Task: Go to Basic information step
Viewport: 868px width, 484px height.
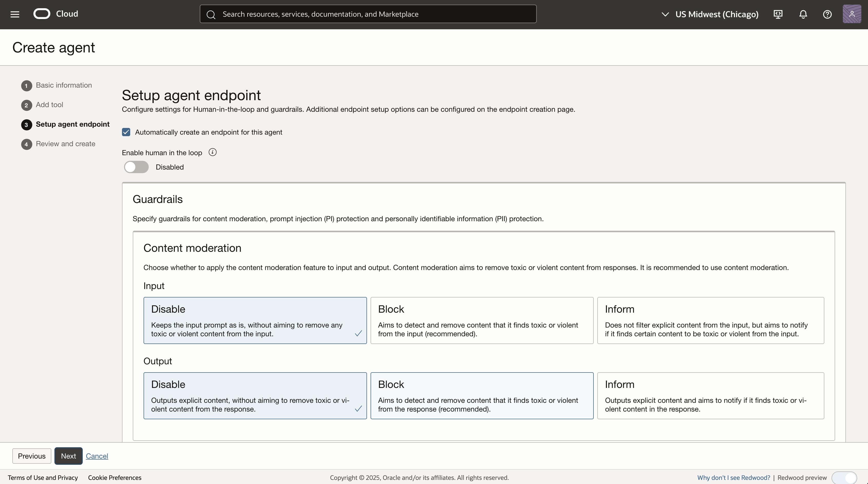Action: 64,85
